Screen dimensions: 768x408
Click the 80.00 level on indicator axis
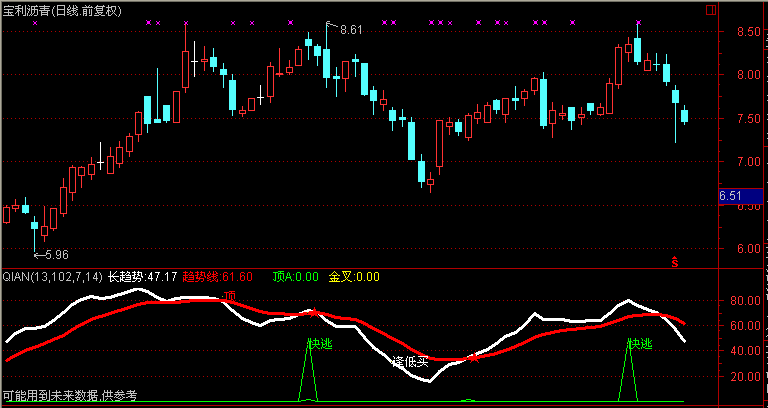coord(740,300)
